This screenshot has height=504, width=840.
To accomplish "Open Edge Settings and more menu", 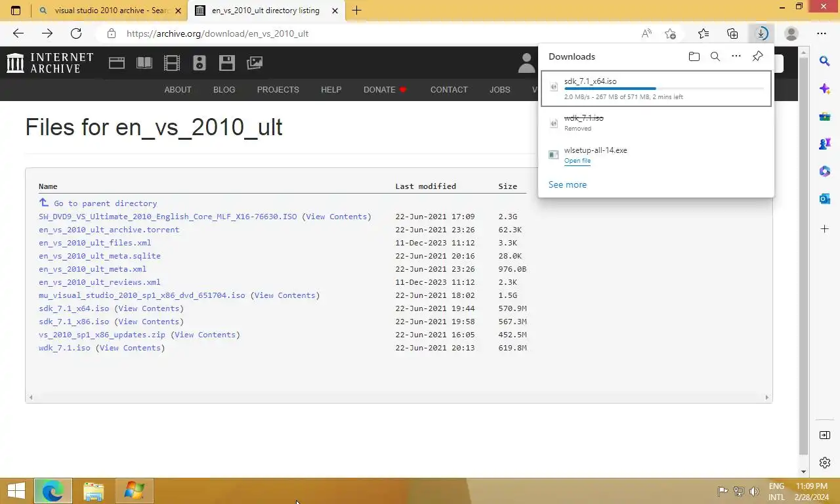I will [822, 33].
